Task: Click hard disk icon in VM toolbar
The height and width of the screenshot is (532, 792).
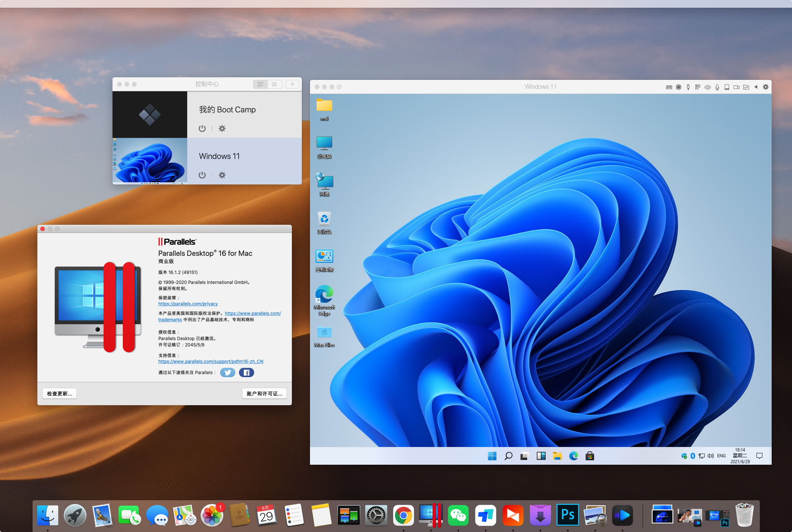Action: (x=727, y=87)
